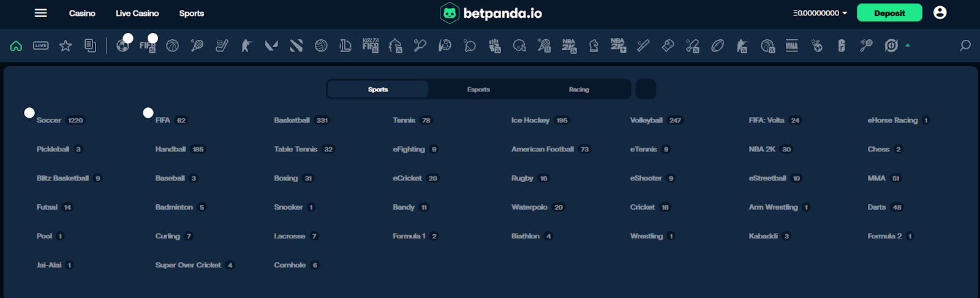Select the handball icon

pyautogui.click(x=445, y=45)
